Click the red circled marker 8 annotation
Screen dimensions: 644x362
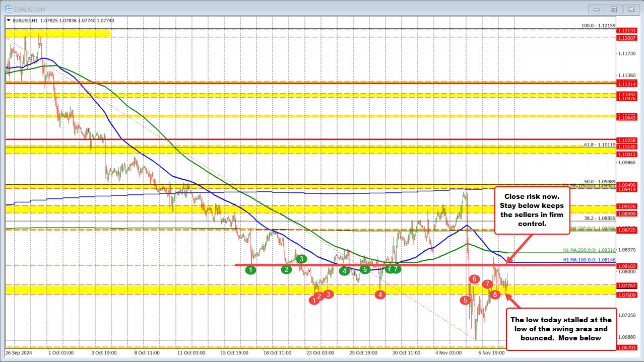[494, 294]
